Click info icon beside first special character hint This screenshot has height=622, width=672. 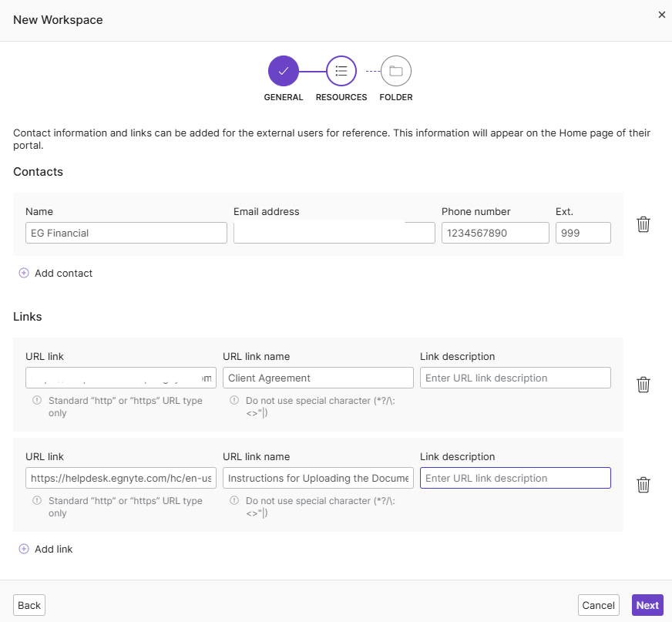tap(234, 400)
